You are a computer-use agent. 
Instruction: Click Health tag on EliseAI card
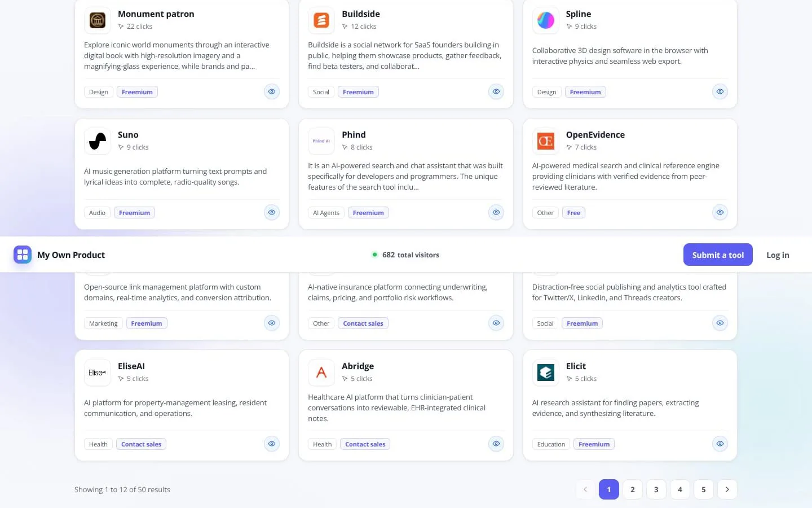pos(98,444)
